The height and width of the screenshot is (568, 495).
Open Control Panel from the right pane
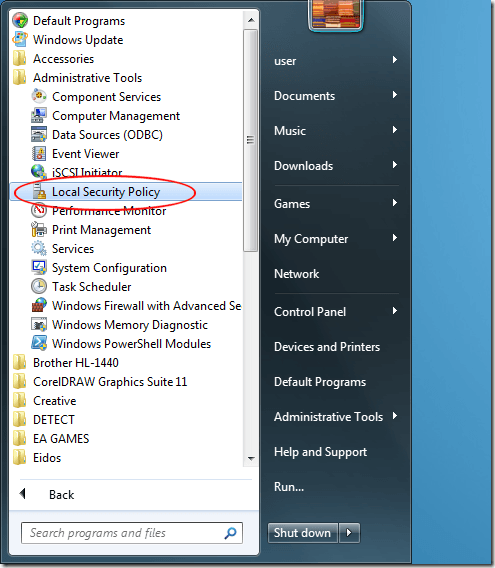(310, 312)
